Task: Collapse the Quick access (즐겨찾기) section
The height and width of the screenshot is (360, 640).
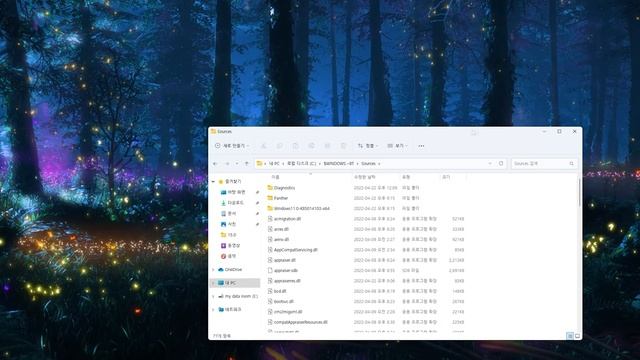Action: pyautogui.click(x=213, y=182)
